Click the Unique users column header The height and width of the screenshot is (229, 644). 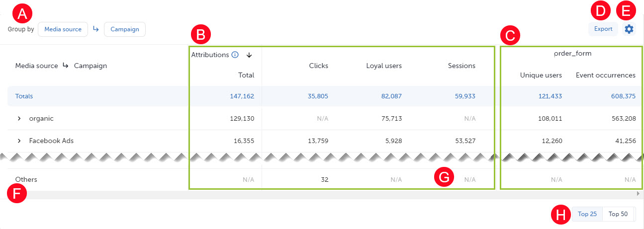click(541, 76)
